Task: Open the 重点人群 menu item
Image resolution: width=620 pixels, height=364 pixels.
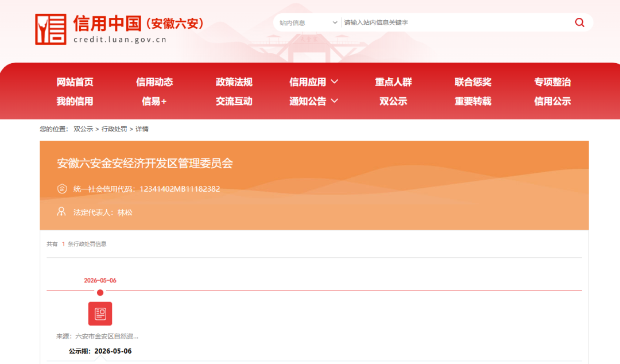Action: coord(393,82)
